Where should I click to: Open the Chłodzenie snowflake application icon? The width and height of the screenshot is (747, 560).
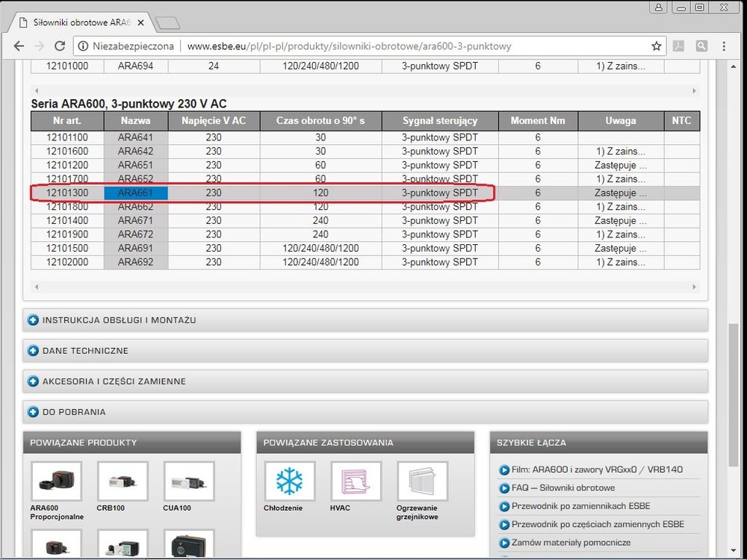pos(289,481)
